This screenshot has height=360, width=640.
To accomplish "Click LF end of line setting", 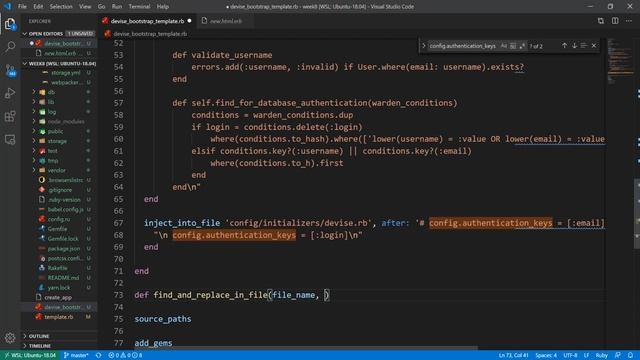I will (586, 355).
